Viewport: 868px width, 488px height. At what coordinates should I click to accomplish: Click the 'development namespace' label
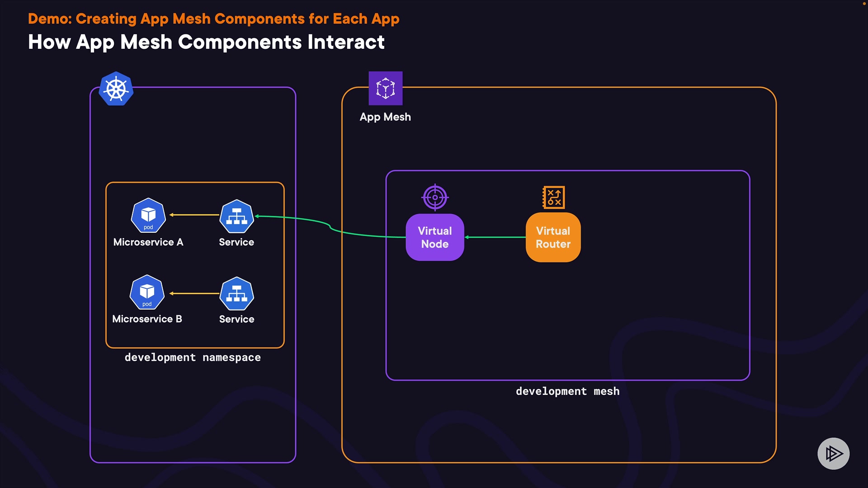coord(193,357)
